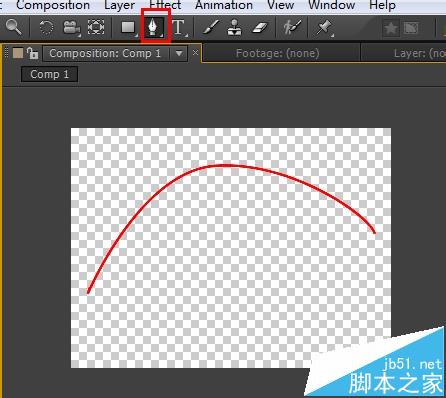Select the Brush tool
The image size is (446, 398).
coord(211,27)
